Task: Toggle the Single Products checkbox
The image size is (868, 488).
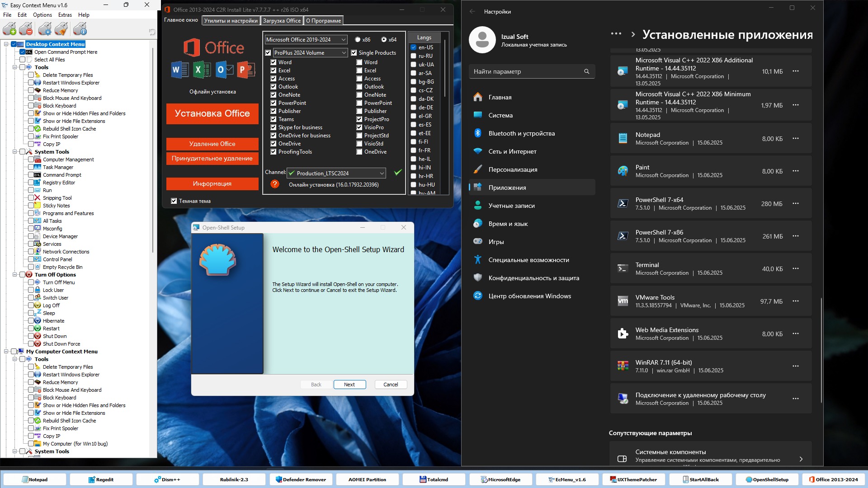Action: point(354,53)
